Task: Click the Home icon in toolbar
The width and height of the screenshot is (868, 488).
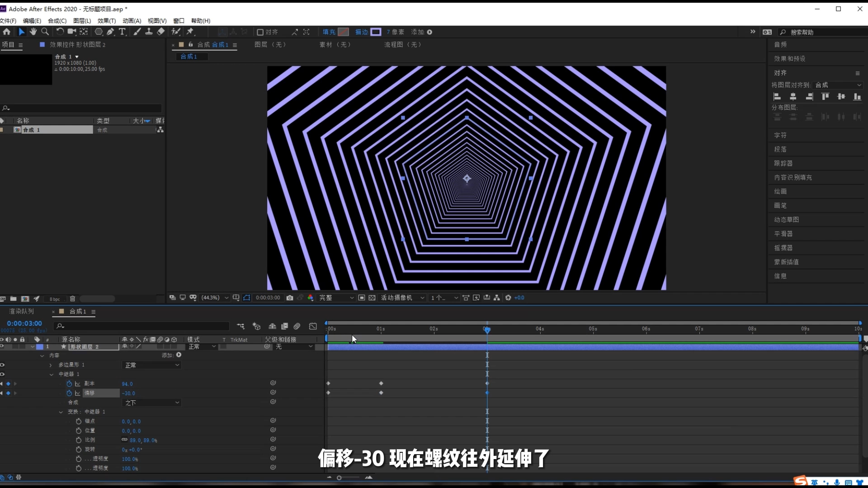Action: click(7, 32)
